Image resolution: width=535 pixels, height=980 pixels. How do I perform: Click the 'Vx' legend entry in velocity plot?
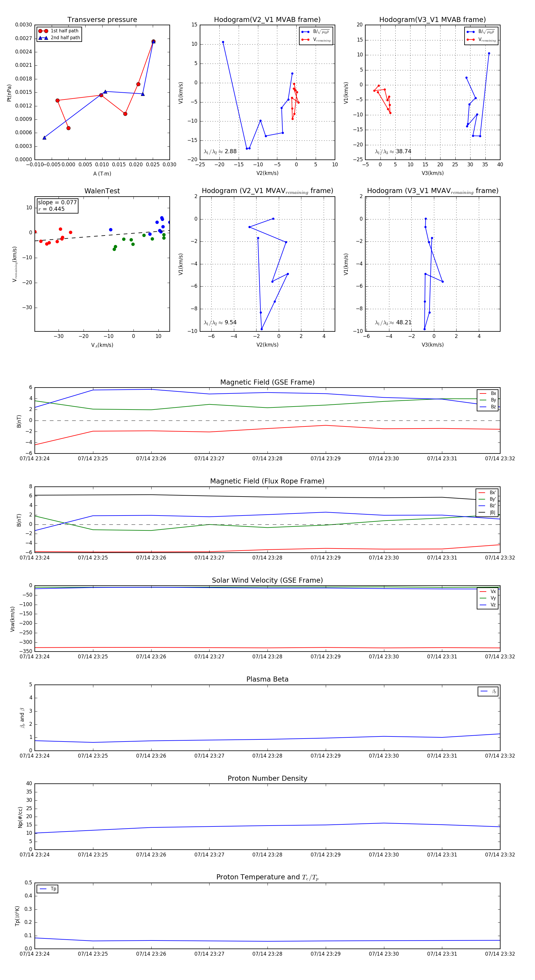coord(488,591)
